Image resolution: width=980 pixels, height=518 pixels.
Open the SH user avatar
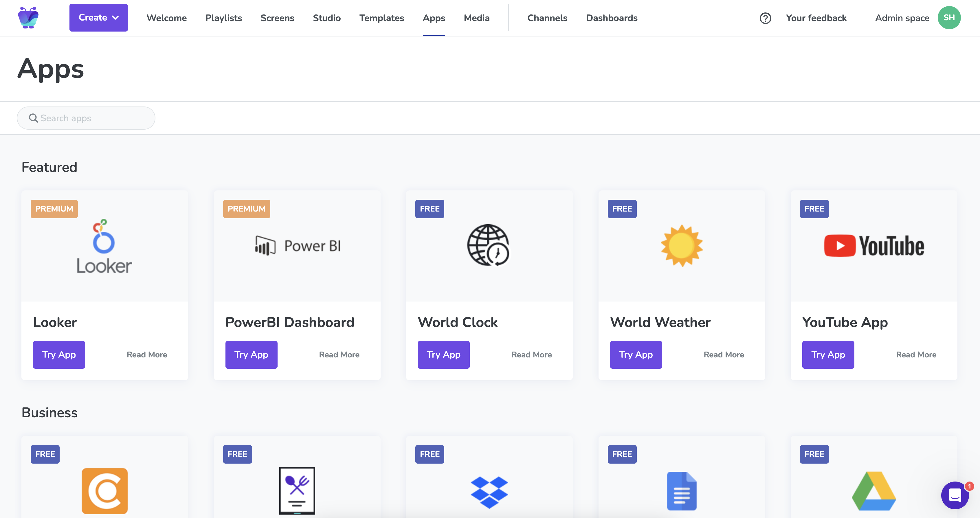click(x=949, y=17)
